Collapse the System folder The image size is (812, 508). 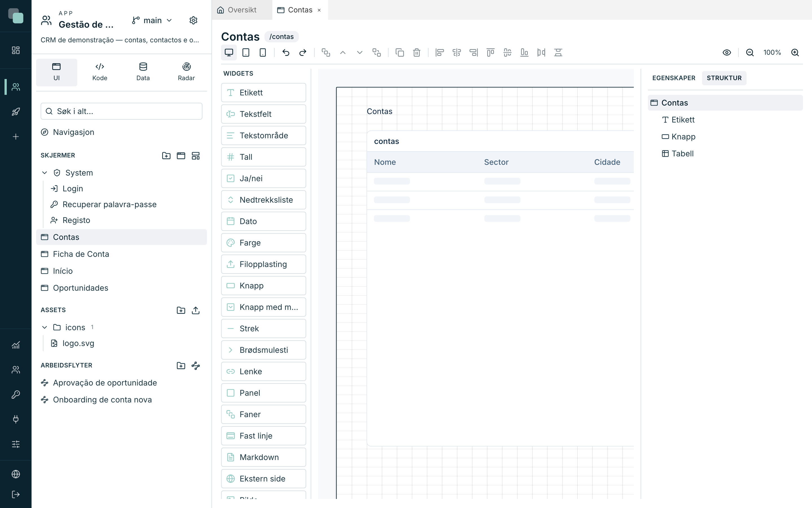[45, 173]
